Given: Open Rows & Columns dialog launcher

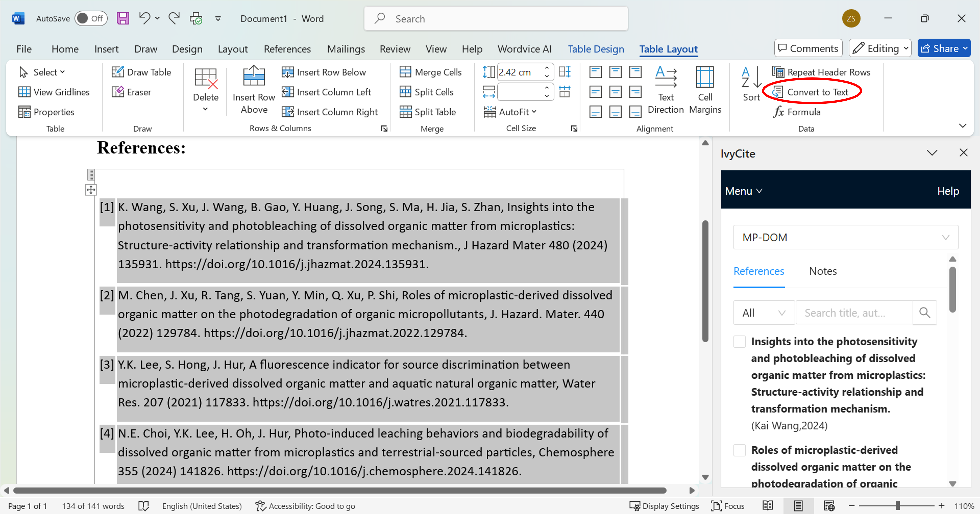Looking at the screenshot, I should [x=384, y=129].
